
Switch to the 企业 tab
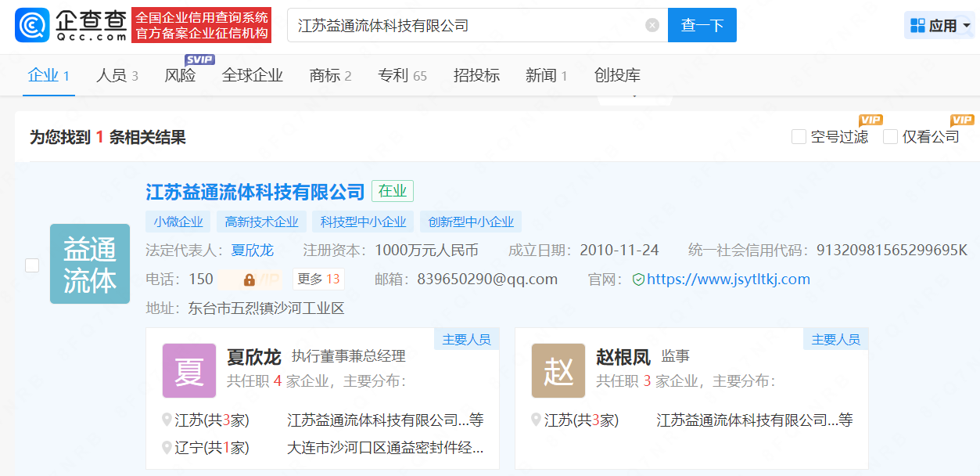pyautogui.click(x=48, y=75)
